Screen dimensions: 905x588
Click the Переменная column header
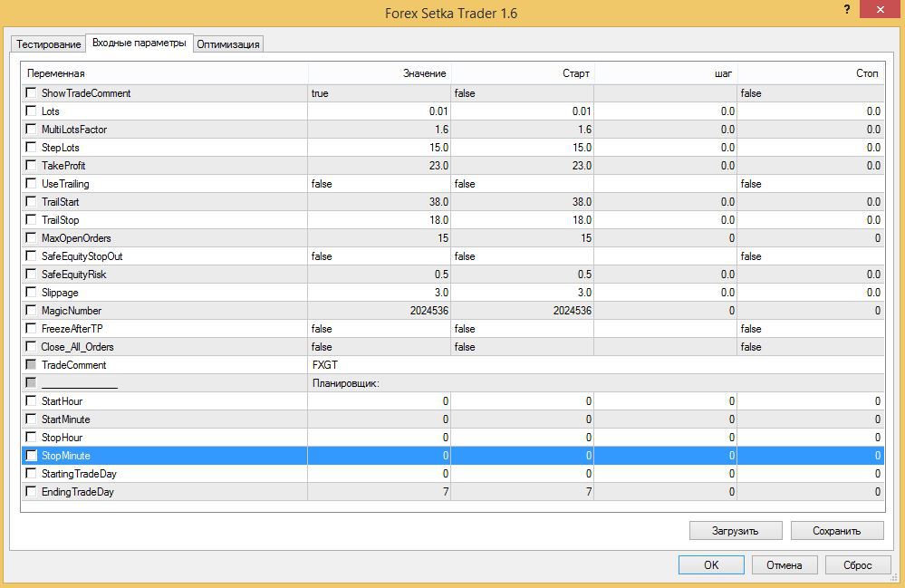[165, 73]
